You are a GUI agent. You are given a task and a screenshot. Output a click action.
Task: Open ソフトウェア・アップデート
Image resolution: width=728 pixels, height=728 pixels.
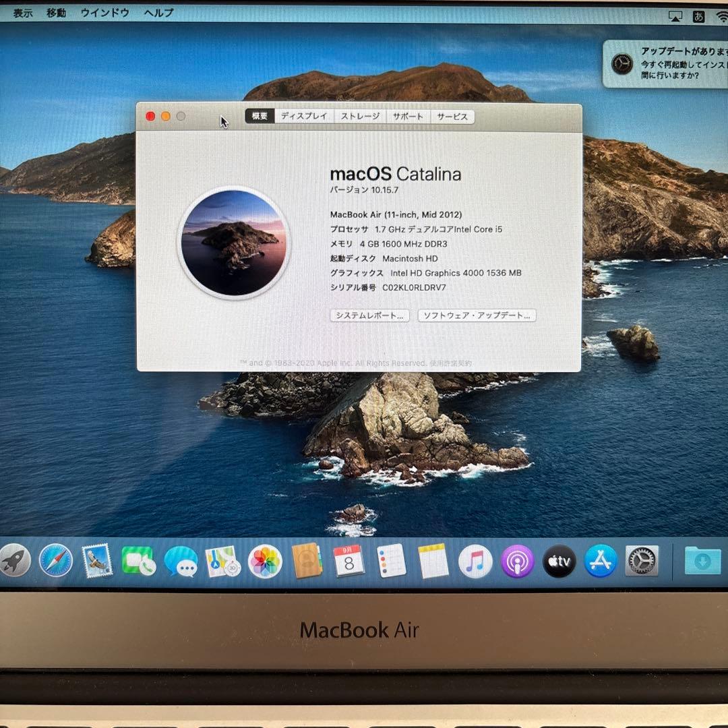(476, 315)
